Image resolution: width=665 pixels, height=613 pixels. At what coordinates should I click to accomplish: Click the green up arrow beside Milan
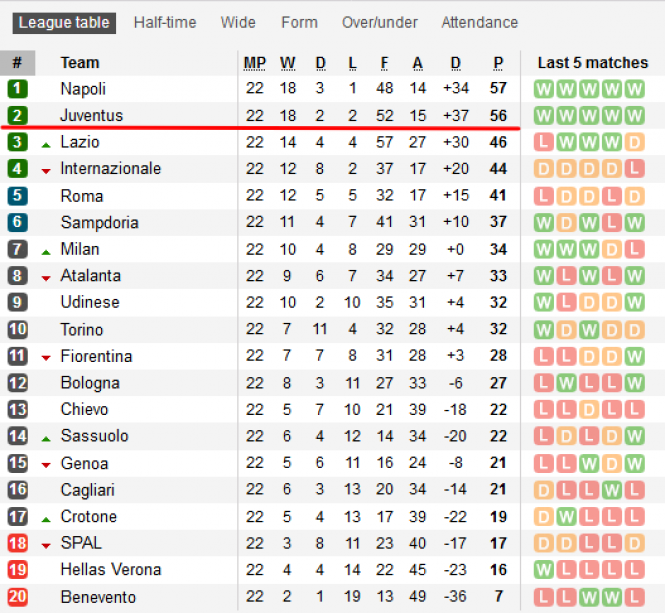point(46,252)
